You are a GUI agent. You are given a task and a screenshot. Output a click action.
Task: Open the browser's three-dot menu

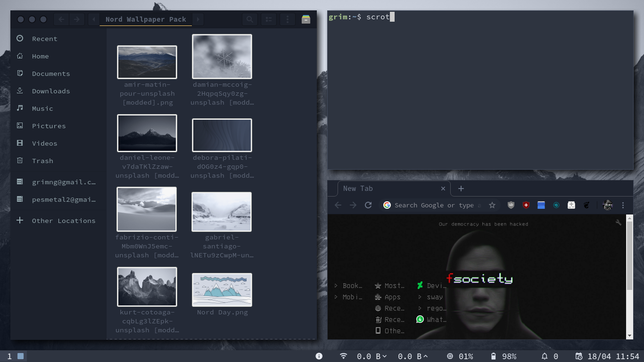(623, 205)
